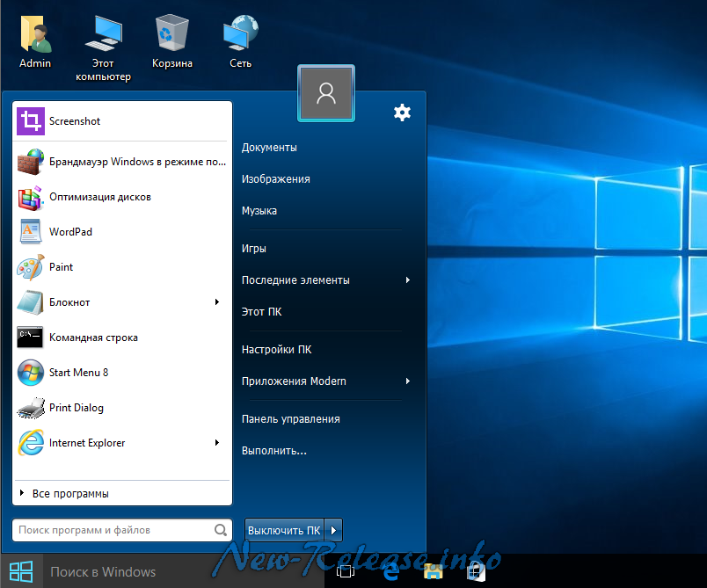
Task: Open Task View on the taskbar
Action: point(346,571)
